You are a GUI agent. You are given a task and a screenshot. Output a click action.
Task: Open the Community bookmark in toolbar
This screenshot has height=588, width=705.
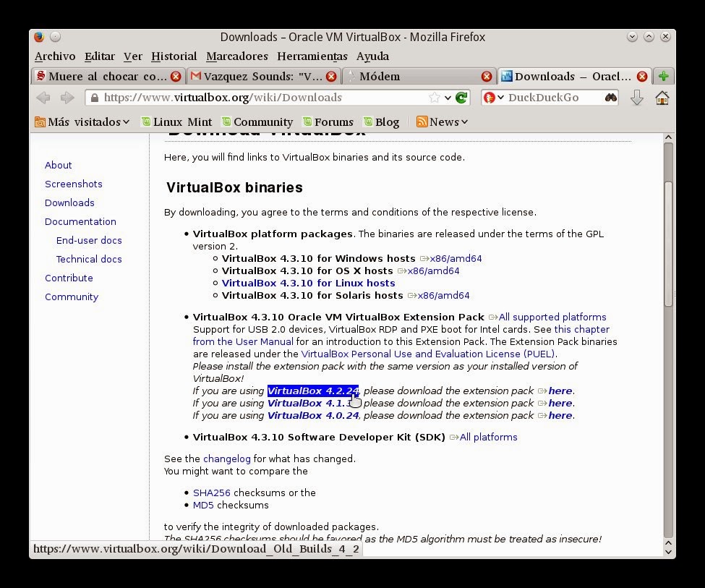click(257, 122)
